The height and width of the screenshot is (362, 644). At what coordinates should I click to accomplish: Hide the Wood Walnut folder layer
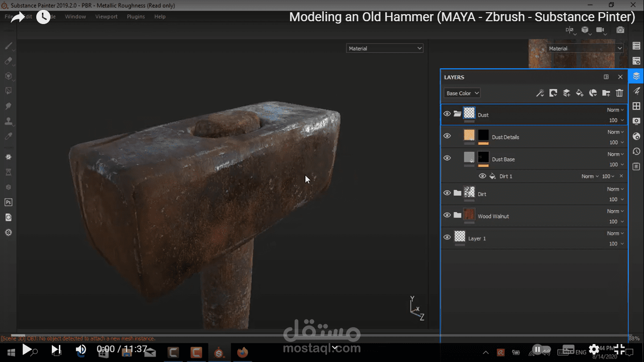pyautogui.click(x=447, y=215)
